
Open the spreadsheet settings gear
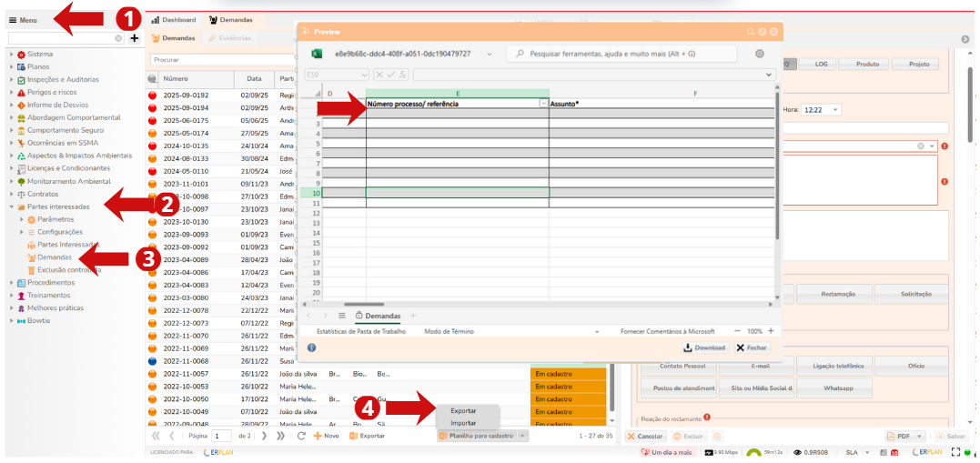click(x=760, y=54)
